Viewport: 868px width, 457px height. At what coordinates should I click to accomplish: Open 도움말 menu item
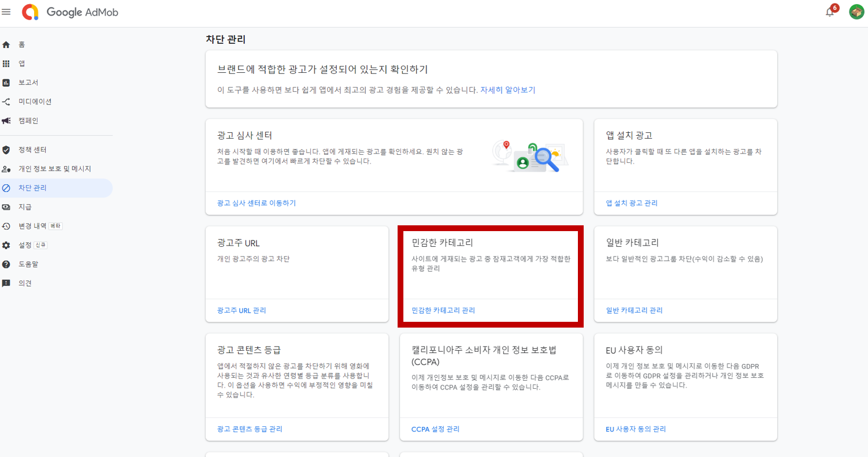point(28,264)
